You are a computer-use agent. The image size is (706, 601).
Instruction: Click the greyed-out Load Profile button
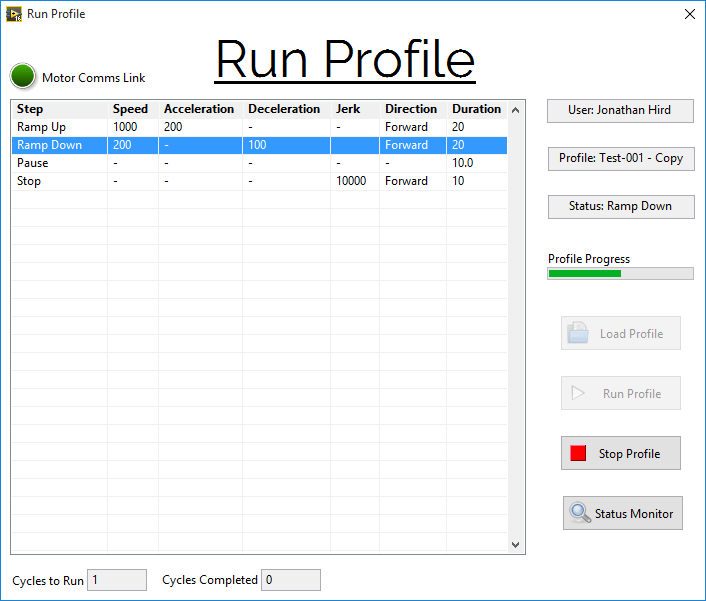[620, 333]
